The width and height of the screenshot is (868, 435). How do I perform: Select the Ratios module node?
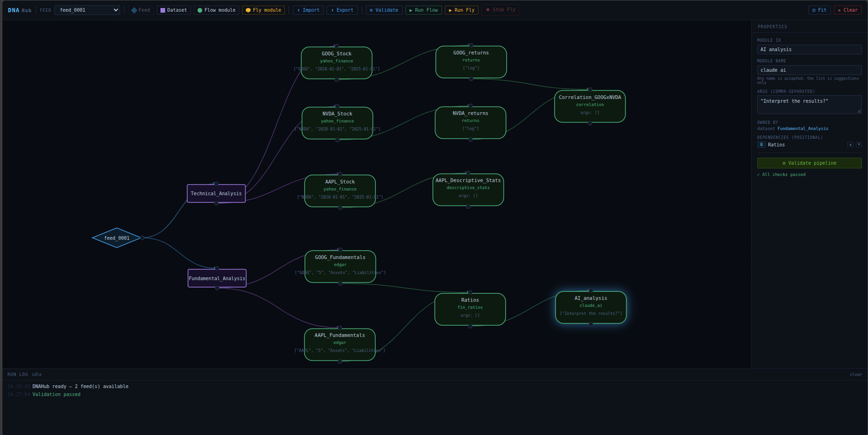click(x=470, y=309)
